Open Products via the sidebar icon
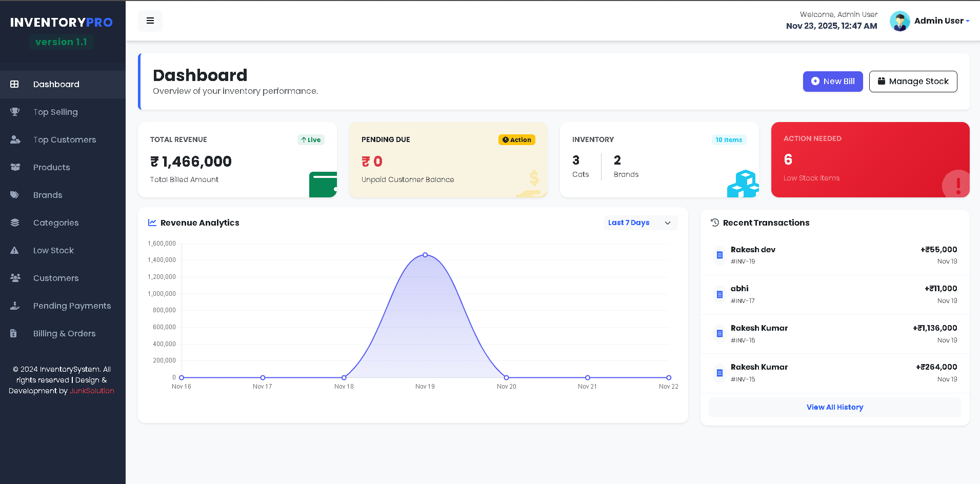Viewport: 980px width, 484px height. click(x=15, y=167)
